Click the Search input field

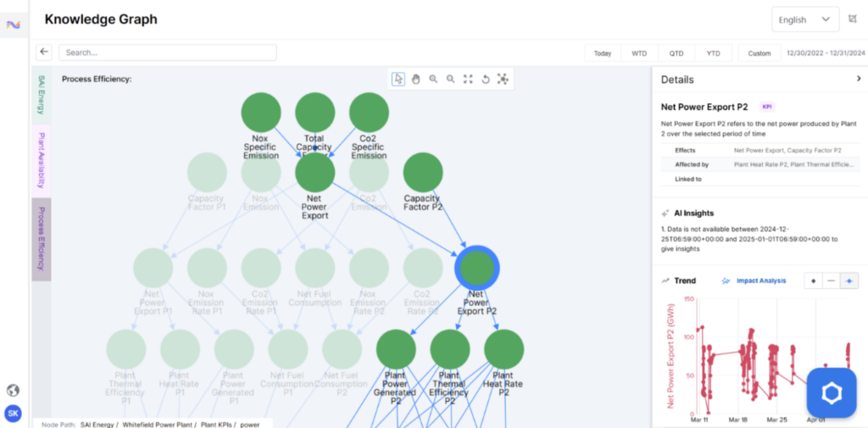(x=168, y=53)
